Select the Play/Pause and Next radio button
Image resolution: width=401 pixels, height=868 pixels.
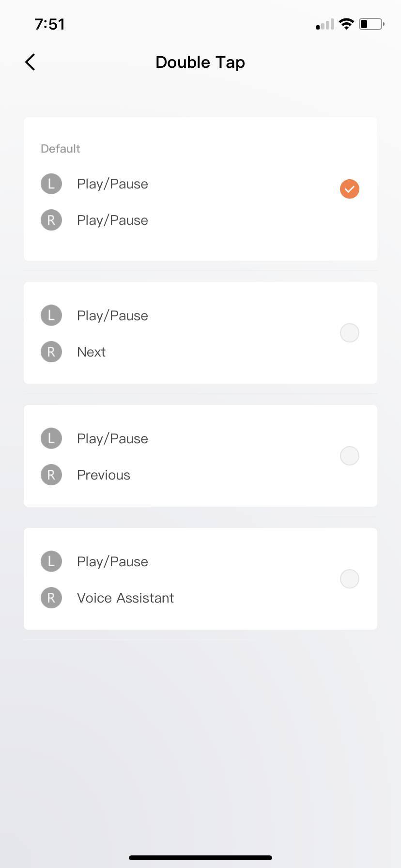[350, 333]
